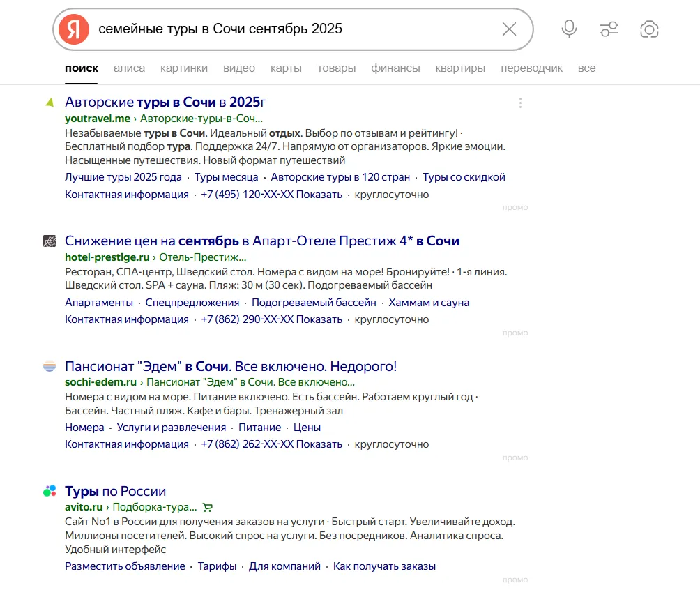The height and width of the screenshot is (597, 700).
Task: Open 'Номера' sitelink
Action: (84, 428)
